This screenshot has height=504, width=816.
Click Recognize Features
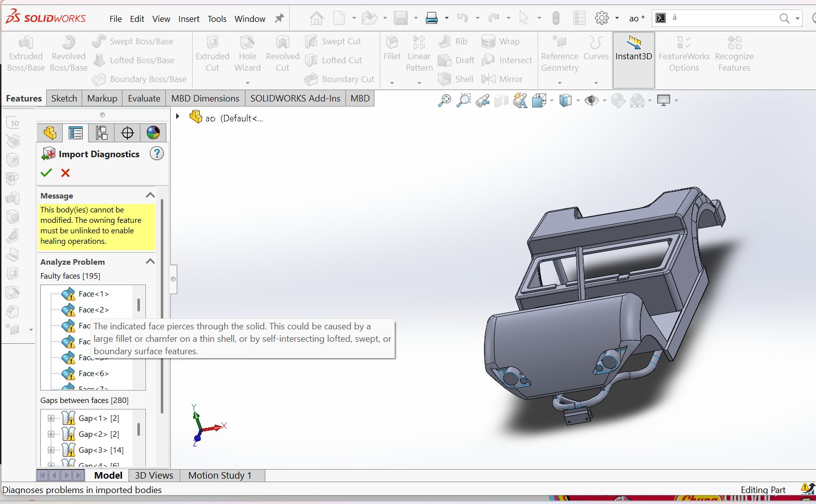pyautogui.click(x=734, y=54)
